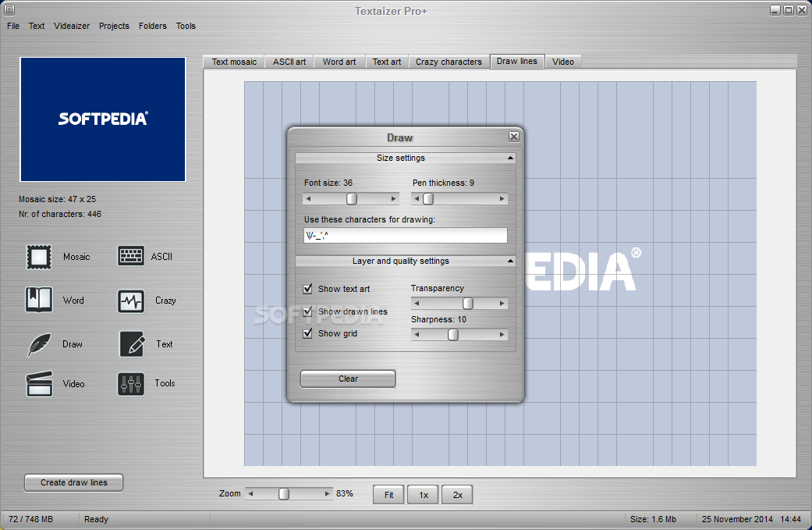Image resolution: width=812 pixels, height=530 pixels.
Task: Maximize the Textaizer Pro+ window
Action: [x=788, y=10]
